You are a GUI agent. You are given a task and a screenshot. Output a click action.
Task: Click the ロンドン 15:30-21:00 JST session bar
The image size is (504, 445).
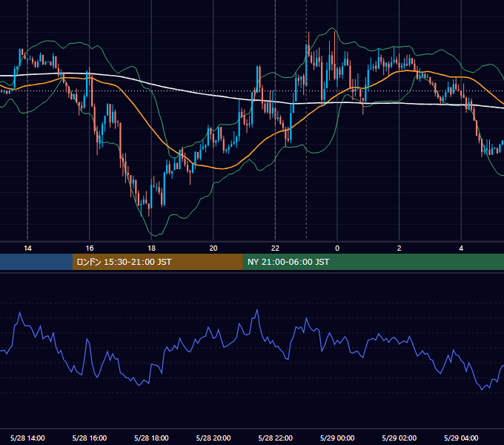157,262
